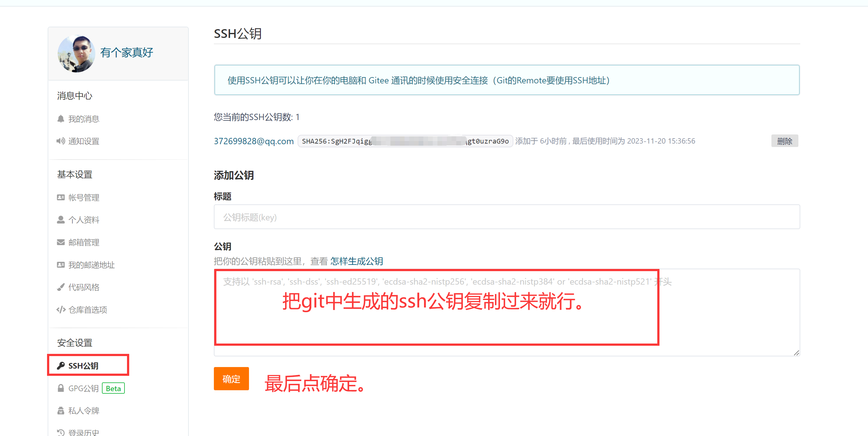This screenshot has height=436, width=868.
Task: Click the textarea resize handle corner
Action: click(796, 353)
